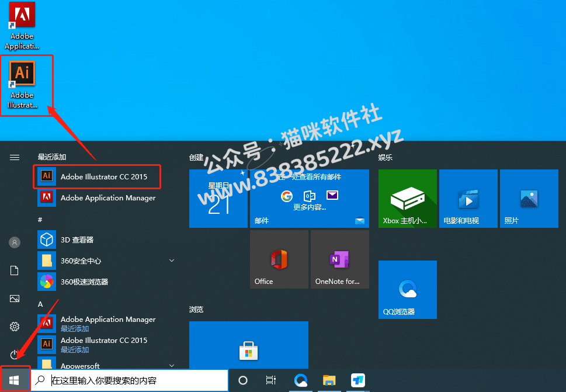Open the user account icon in Start rail
566x392 pixels.
coord(15,242)
